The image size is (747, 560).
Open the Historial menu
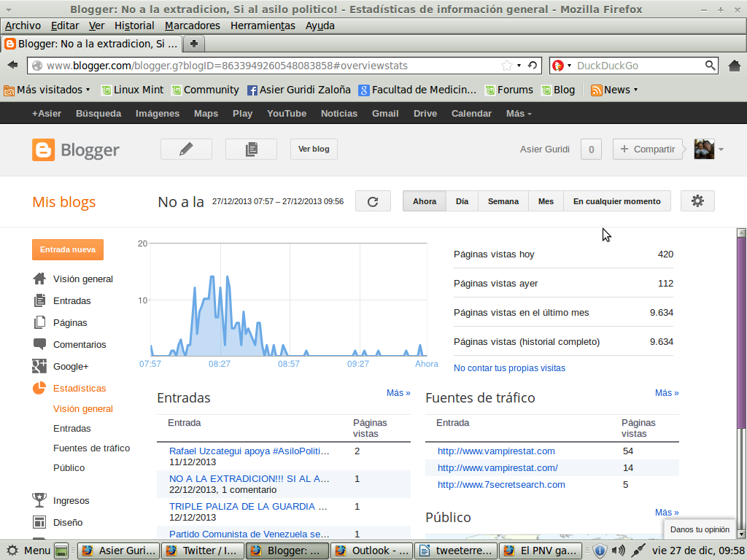[134, 26]
